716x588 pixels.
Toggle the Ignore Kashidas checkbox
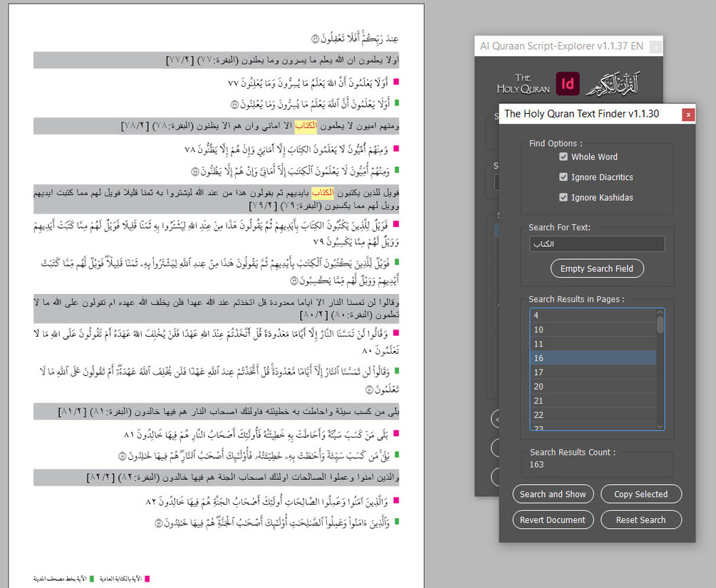coord(564,197)
